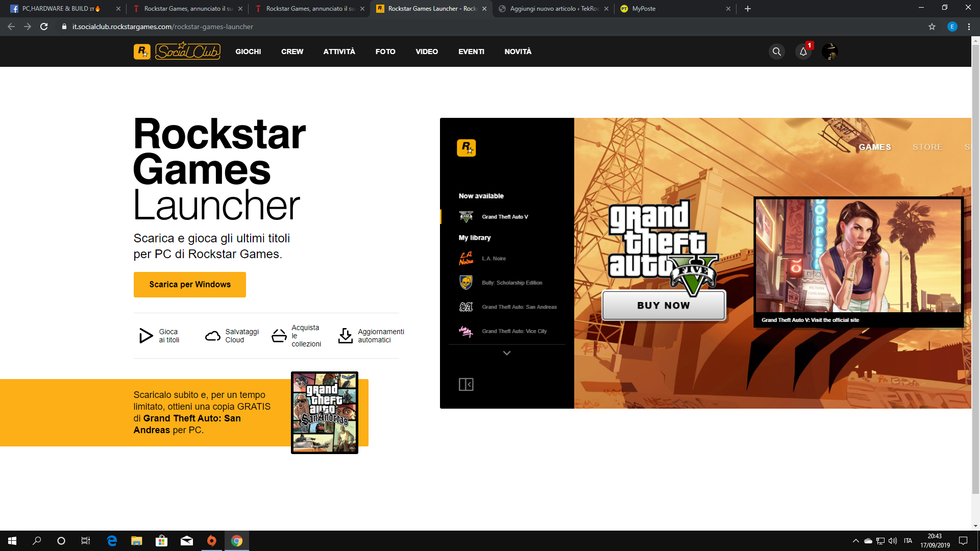
Task: Open the Action Center notifications icon
Action: coord(963,541)
